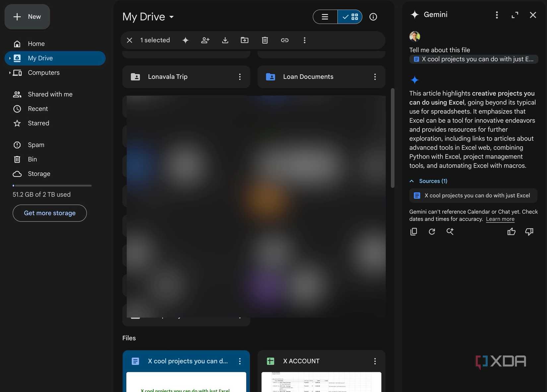Screen dimensions: 547x392
Task: Move the selected file to a folder
Action: 245,40
